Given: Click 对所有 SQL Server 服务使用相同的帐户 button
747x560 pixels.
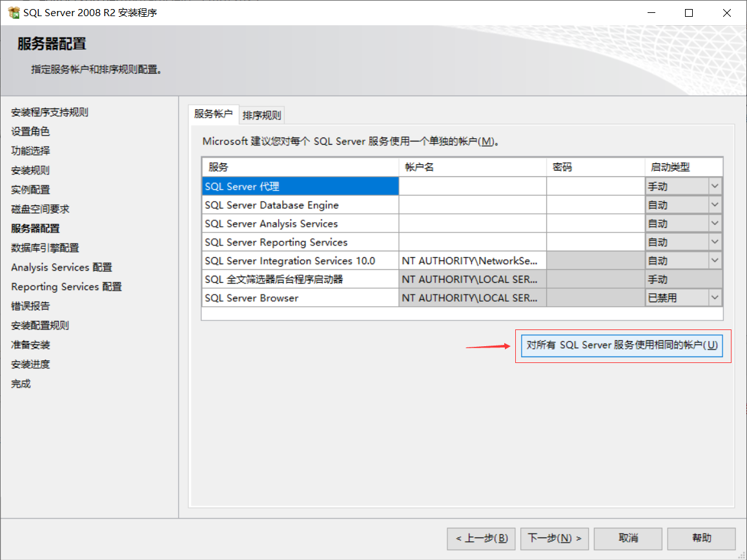Looking at the screenshot, I should coord(622,345).
